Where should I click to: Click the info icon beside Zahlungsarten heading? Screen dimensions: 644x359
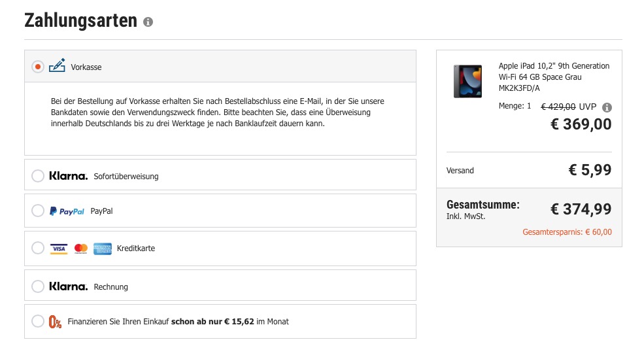[x=148, y=22]
